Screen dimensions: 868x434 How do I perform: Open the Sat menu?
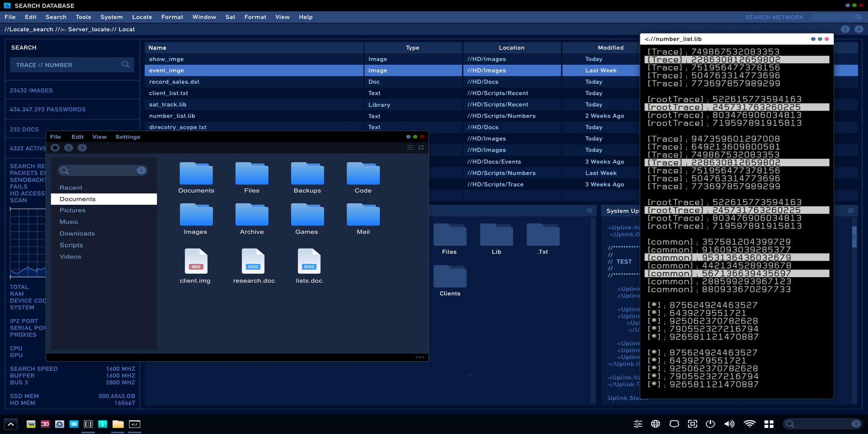click(x=230, y=17)
